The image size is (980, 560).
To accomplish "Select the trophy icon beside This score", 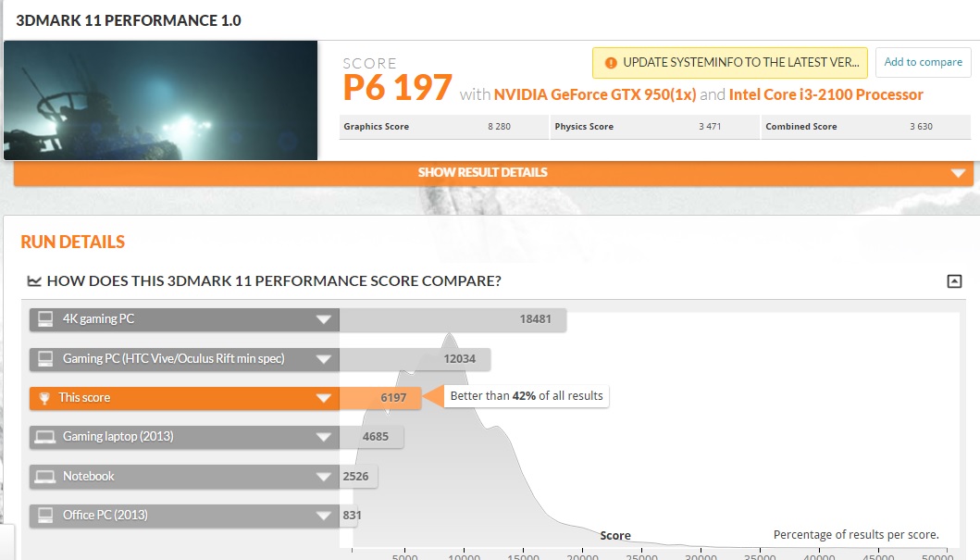I will coord(43,397).
